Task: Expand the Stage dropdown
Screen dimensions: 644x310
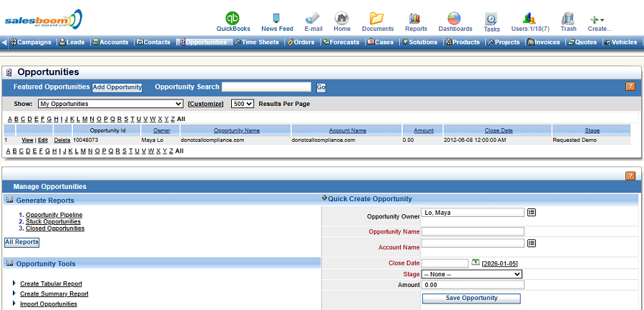Action: pos(472,274)
